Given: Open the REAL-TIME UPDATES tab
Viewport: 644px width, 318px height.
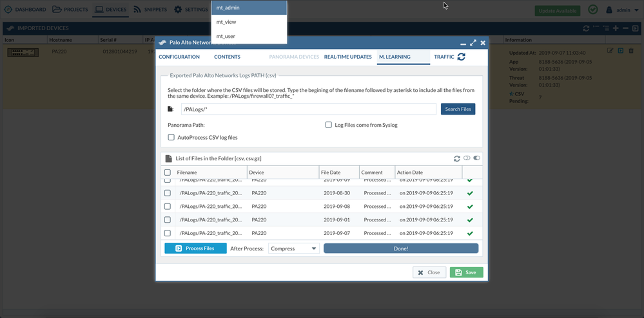Looking at the screenshot, I should pyautogui.click(x=347, y=57).
